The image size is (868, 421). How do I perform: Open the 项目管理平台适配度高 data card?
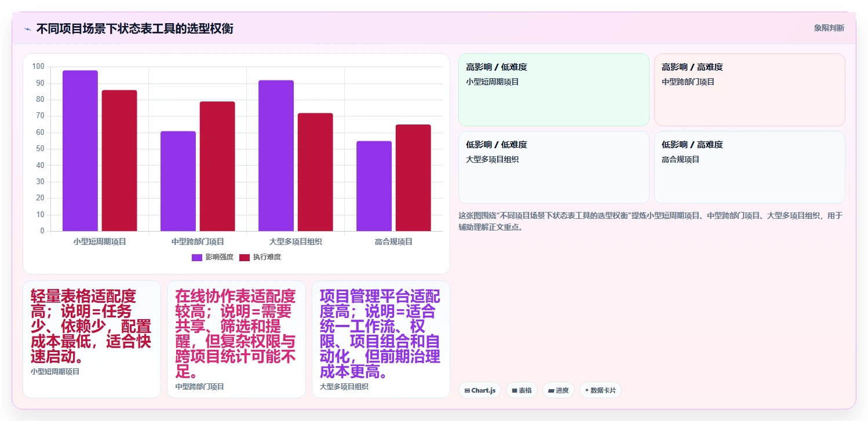tap(381, 339)
